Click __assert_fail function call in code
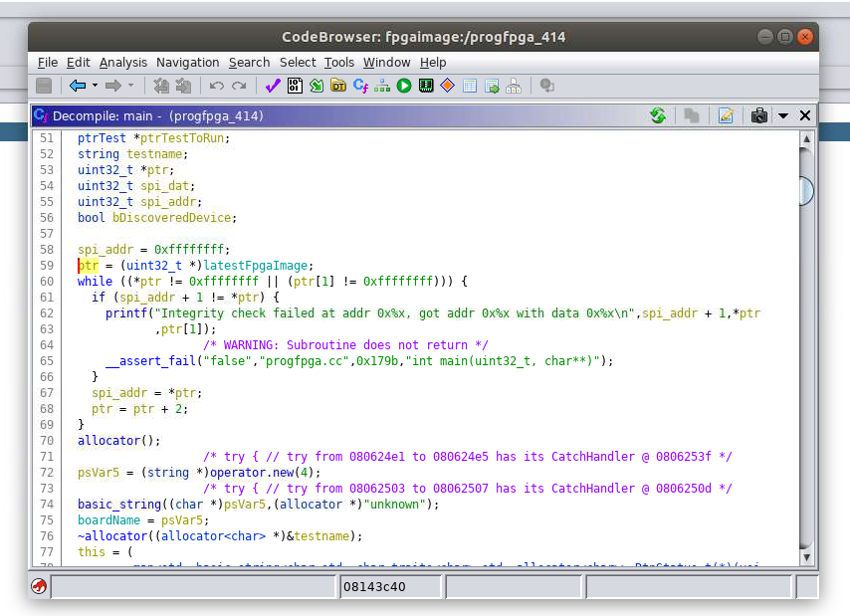The width and height of the screenshot is (850, 616). tap(150, 360)
